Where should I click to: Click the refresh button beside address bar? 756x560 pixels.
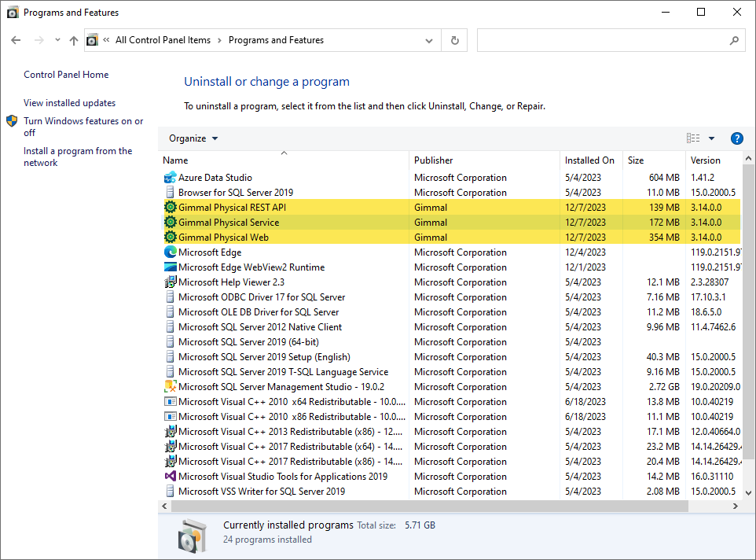point(454,40)
